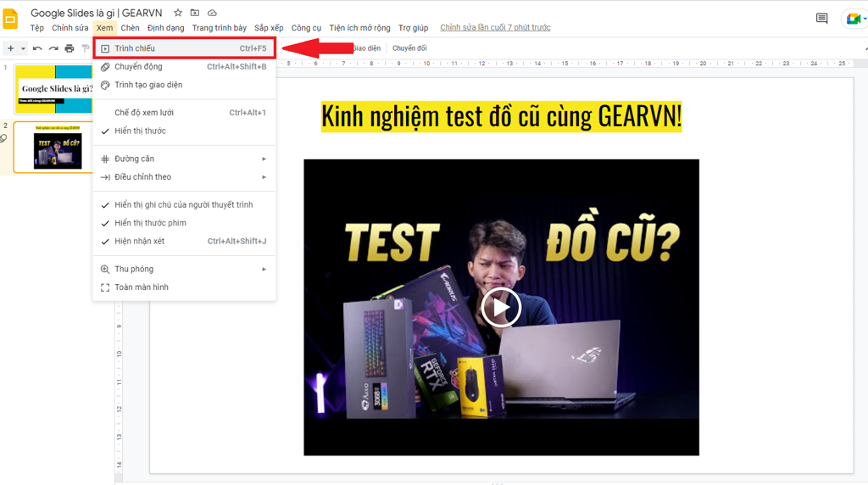Open the Tệp menu
Screen dimensions: 868x485
(37, 28)
